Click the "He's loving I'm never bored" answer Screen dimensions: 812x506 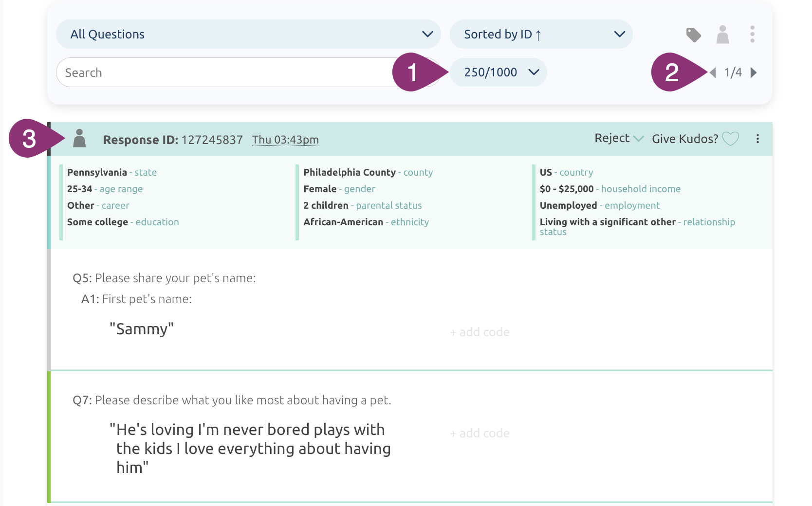click(x=250, y=448)
